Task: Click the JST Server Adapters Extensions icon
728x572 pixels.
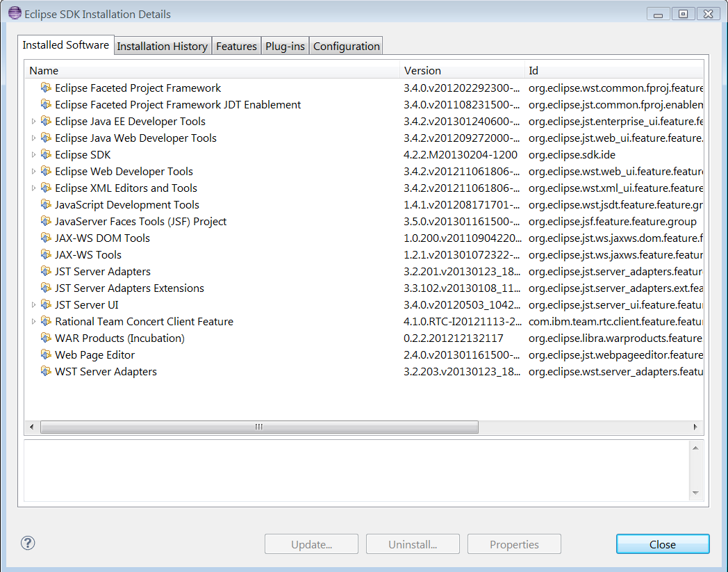Action: (x=46, y=288)
